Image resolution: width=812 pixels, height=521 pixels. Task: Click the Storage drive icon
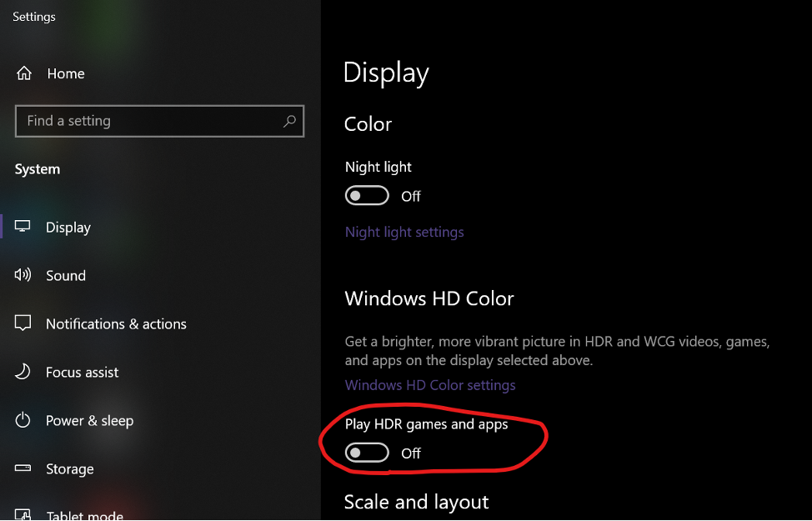(x=23, y=468)
